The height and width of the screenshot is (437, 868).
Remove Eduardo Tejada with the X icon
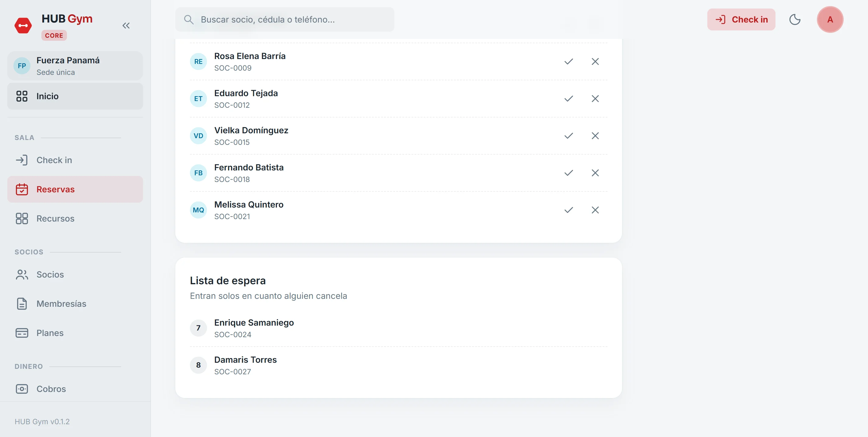(595, 99)
